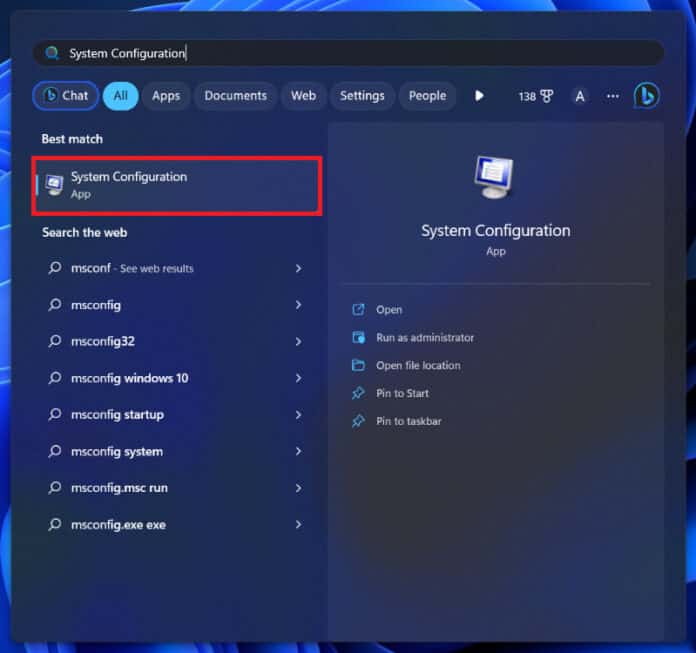Open the account avatar labeled A
The height and width of the screenshot is (653, 696).
pos(580,96)
